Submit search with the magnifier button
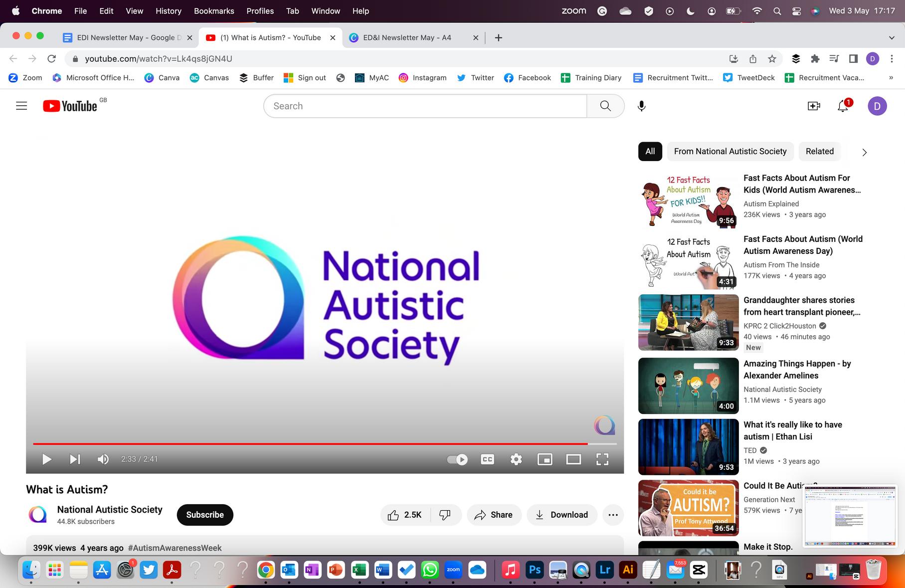The height and width of the screenshot is (588, 905). (x=605, y=106)
